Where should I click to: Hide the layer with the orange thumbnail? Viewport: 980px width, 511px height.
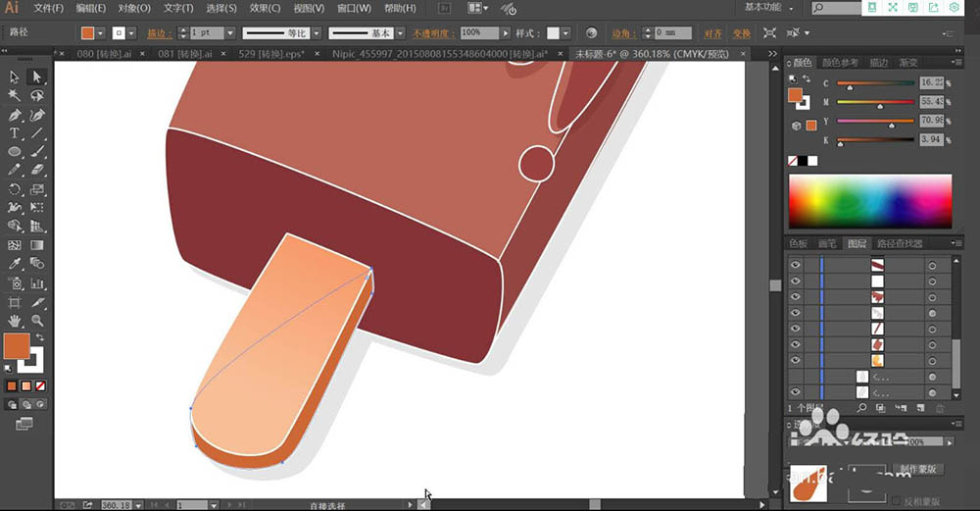pos(795,360)
